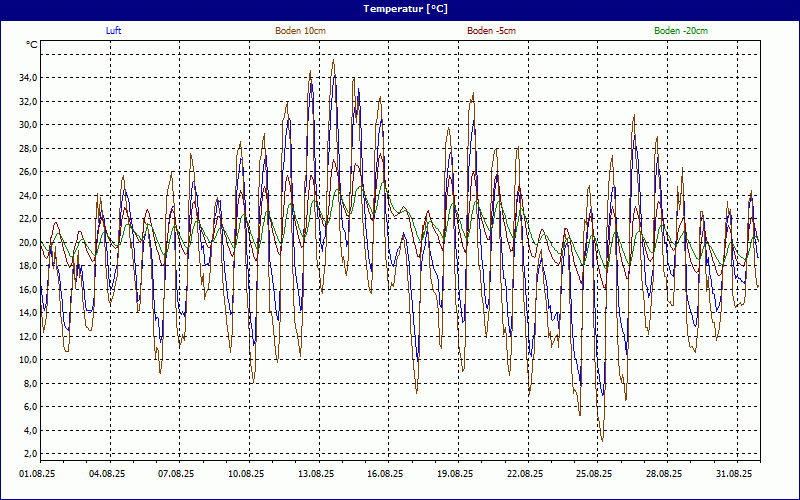Click the °C unit label on axis
The width and height of the screenshot is (800, 500).
(33, 46)
